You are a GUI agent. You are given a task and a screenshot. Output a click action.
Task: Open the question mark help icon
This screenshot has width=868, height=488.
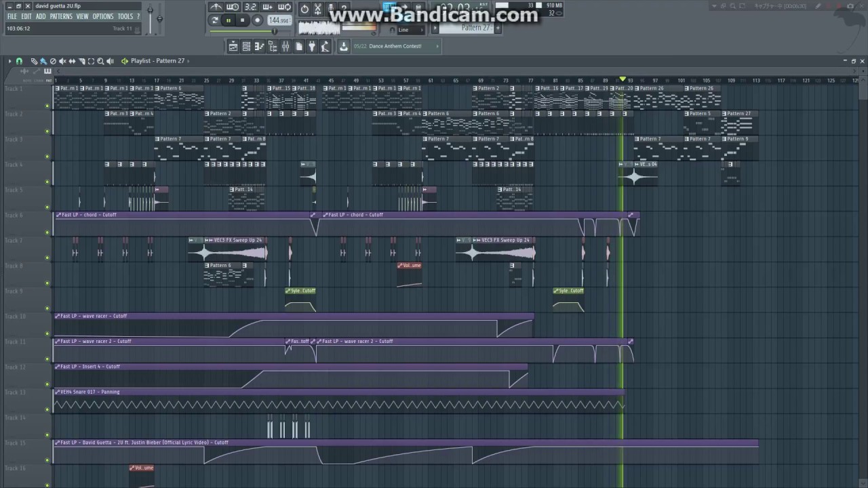(344, 8)
